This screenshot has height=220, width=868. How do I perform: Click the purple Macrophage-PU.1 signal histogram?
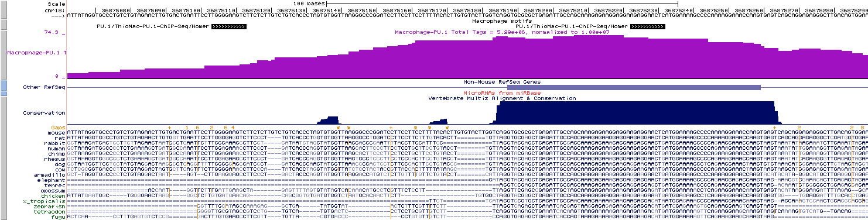467,59
